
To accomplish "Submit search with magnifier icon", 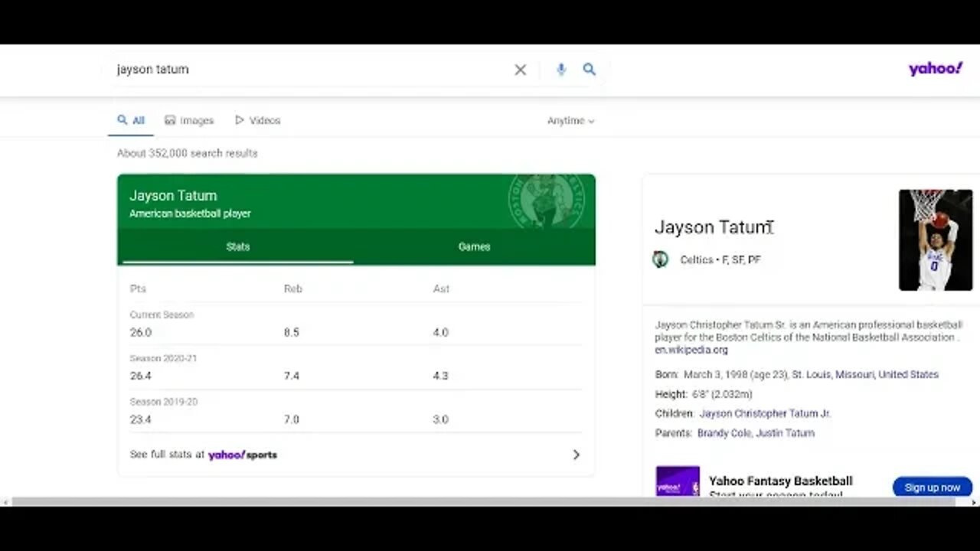I will tap(589, 70).
